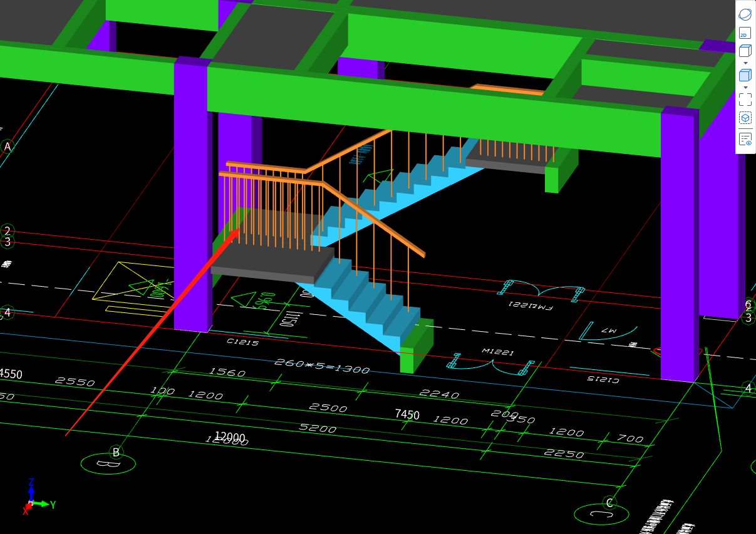756x534 pixels.
Task: Enable the local 3D cube icon
Action: [745, 118]
